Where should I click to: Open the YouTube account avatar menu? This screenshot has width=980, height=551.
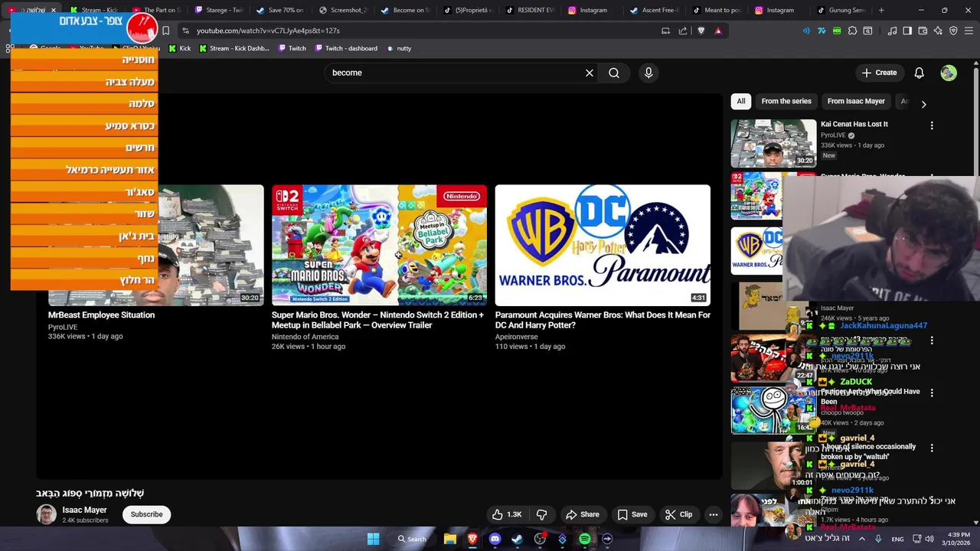[949, 73]
